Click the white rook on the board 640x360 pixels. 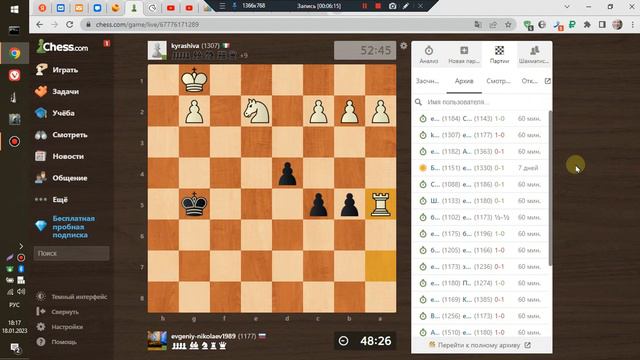pyautogui.click(x=380, y=204)
